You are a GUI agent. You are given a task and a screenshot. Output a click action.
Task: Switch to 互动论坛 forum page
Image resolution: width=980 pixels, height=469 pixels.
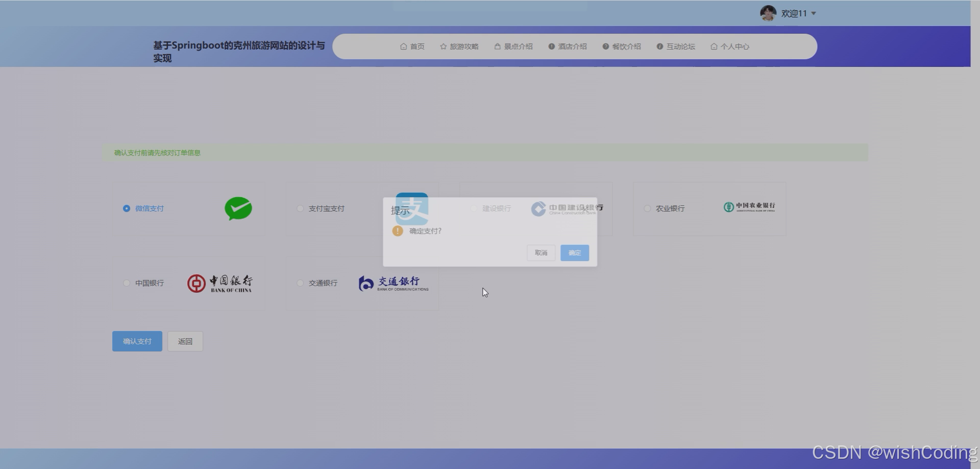tap(676, 46)
